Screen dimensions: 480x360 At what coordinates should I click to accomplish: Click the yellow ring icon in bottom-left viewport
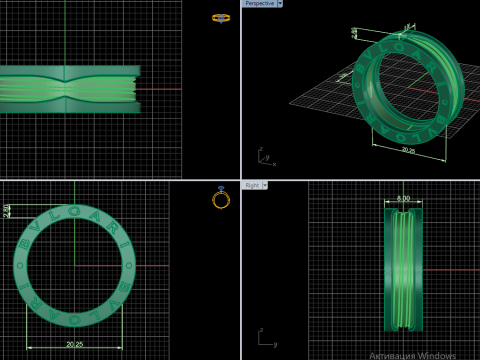click(221, 198)
